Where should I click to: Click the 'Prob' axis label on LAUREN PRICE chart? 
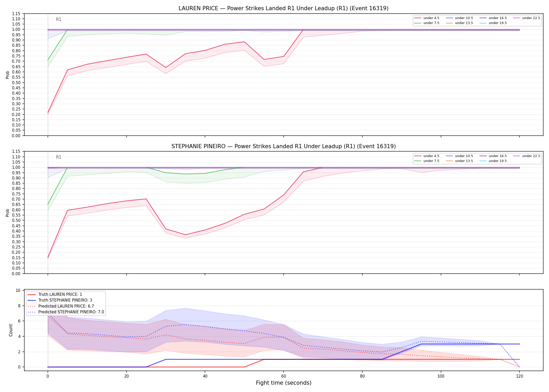[x=8, y=75]
